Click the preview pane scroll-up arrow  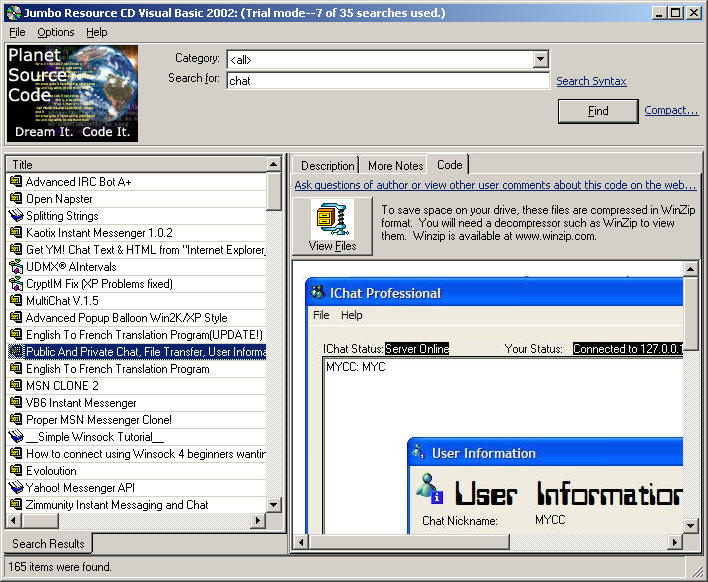[690, 269]
